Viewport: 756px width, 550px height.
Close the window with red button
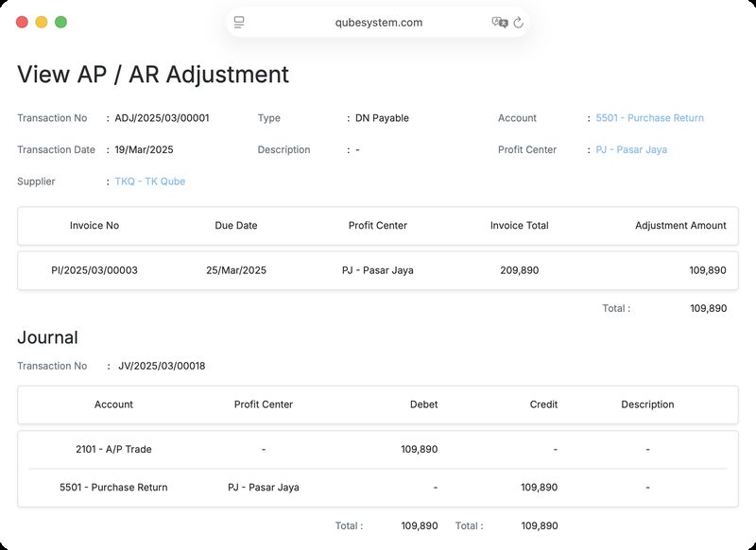[x=22, y=22]
